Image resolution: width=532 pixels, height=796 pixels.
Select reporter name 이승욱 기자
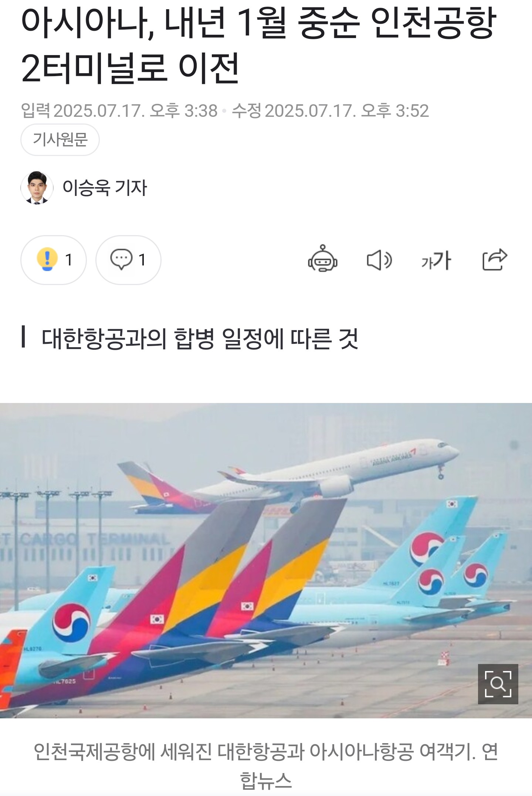pyautogui.click(x=105, y=187)
